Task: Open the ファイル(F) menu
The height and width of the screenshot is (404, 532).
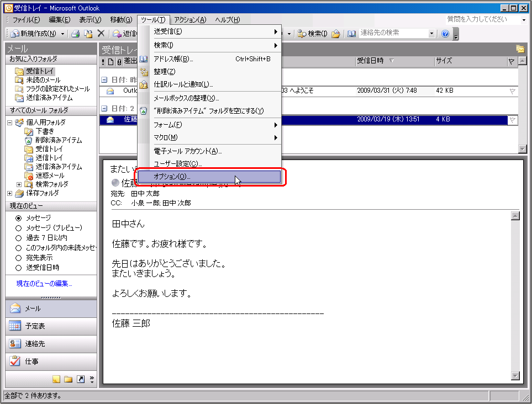Action: point(26,20)
